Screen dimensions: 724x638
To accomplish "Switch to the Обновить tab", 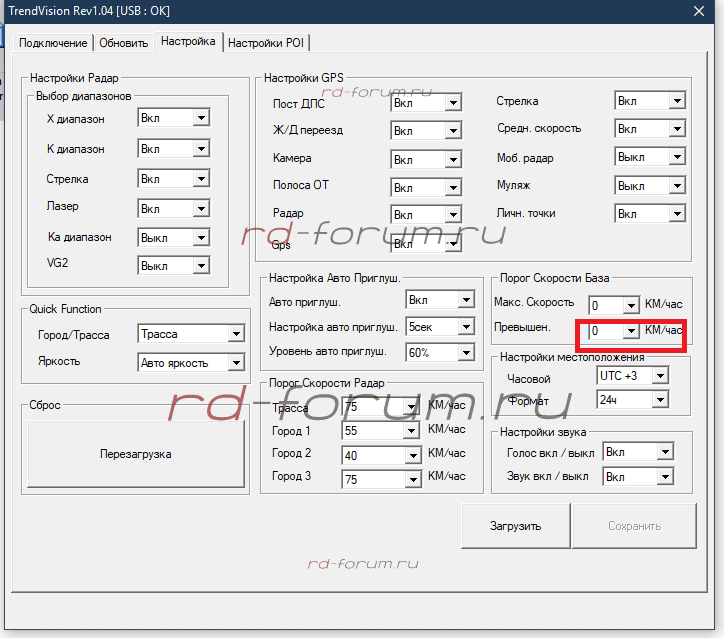I will click(x=124, y=43).
